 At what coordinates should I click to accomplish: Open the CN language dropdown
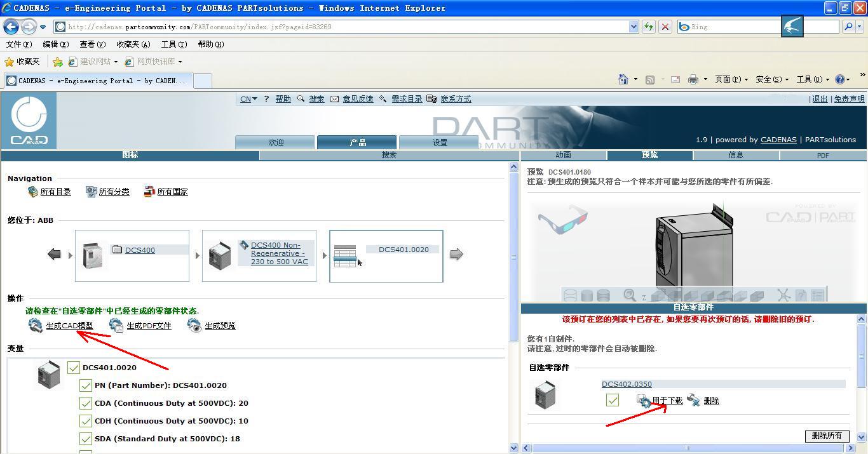click(247, 99)
